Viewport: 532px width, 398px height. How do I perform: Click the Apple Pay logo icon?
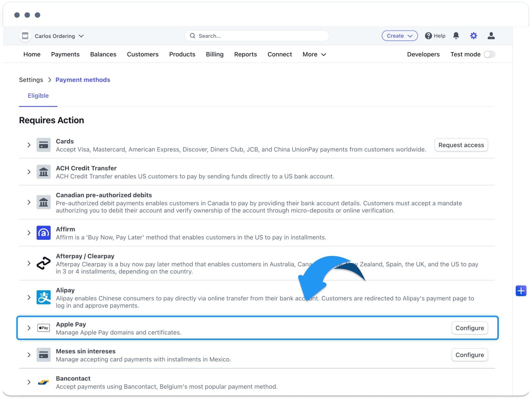(x=44, y=328)
